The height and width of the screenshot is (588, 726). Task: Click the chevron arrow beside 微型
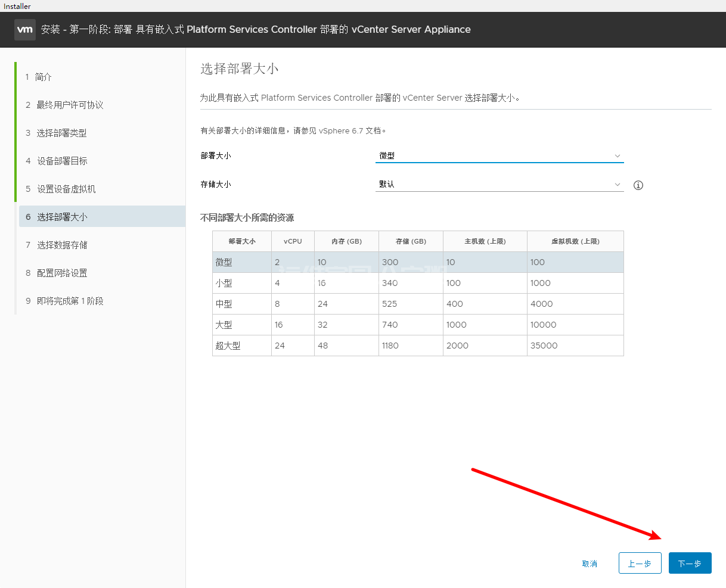click(x=618, y=156)
